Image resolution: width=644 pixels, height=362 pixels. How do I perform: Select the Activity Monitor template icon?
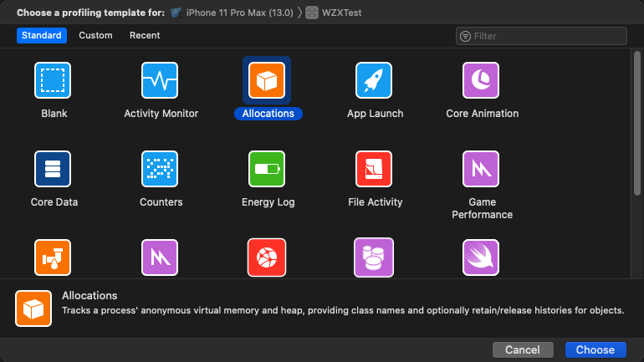point(160,80)
